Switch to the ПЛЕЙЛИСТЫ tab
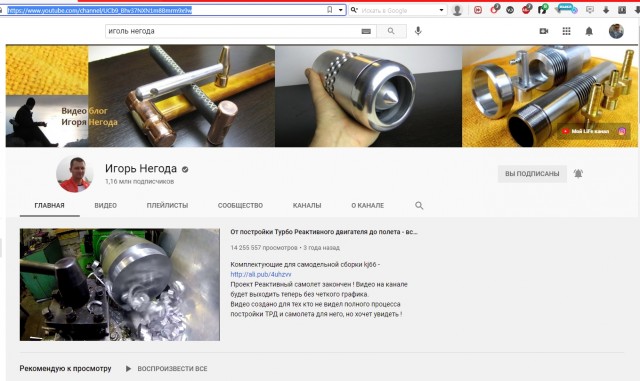This screenshot has width=640, height=381. pyautogui.click(x=167, y=205)
